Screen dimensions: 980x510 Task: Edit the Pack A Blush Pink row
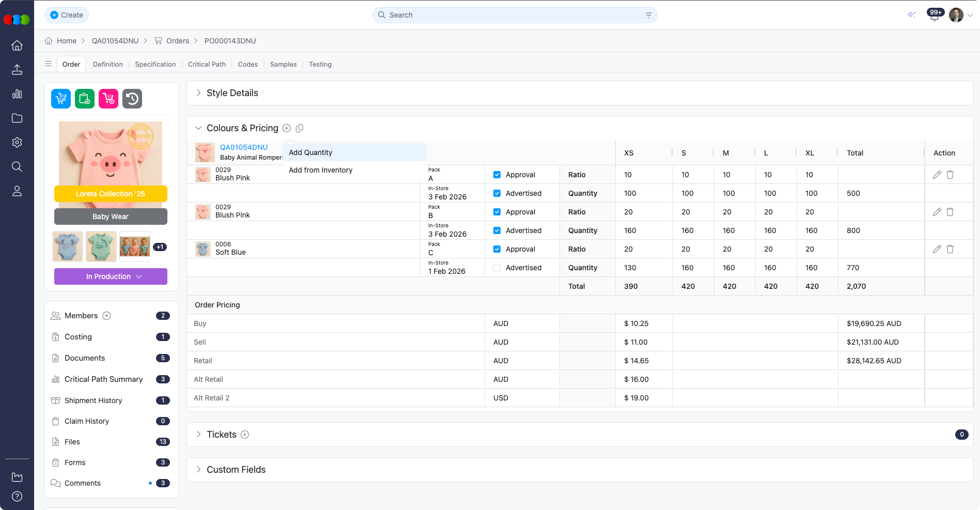tap(937, 175)
